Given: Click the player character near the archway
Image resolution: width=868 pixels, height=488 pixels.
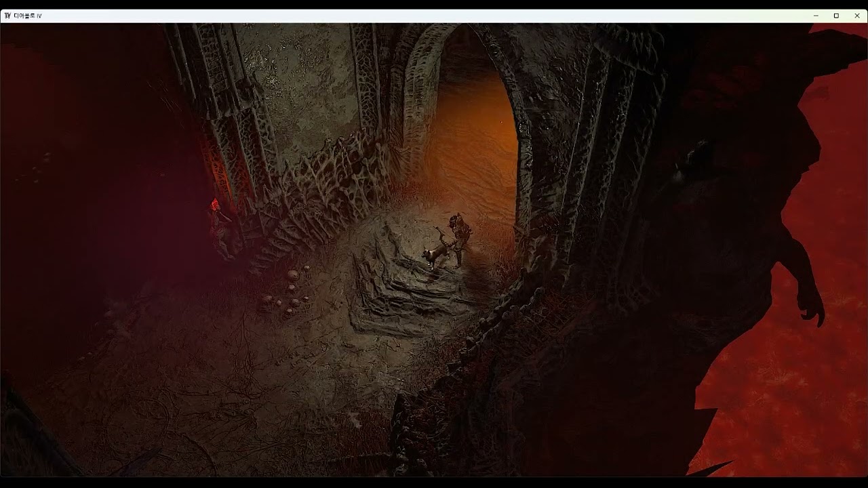Looking at the screenshot, I should click(460, 240).
